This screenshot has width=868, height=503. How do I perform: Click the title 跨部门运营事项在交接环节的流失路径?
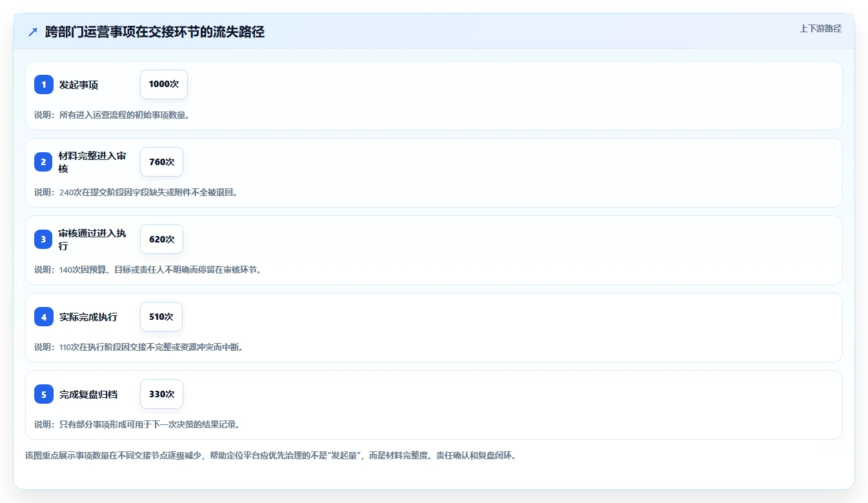pyautogui.click(x=155, y=32)
